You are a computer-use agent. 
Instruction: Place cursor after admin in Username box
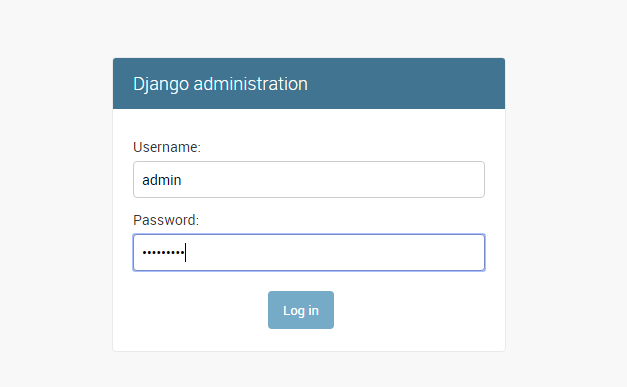[183, 180]
